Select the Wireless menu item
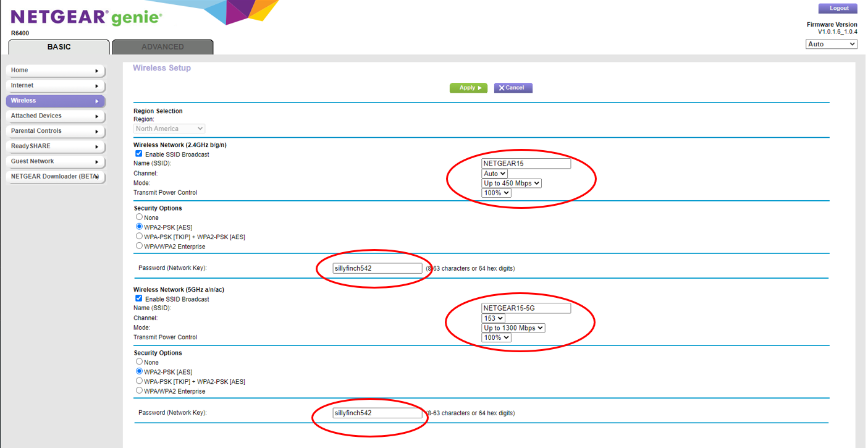The height and width of the screenshot is (448, 868). pos(56,101)
